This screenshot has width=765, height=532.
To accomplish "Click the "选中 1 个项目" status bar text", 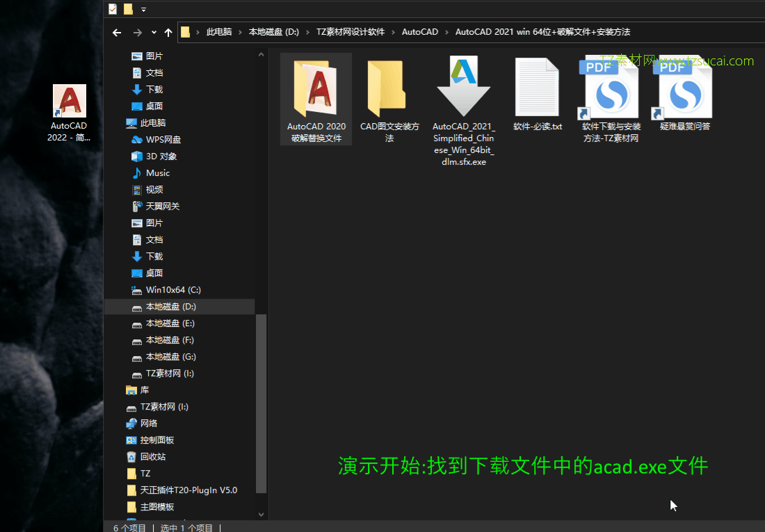I will click(186, 528).
